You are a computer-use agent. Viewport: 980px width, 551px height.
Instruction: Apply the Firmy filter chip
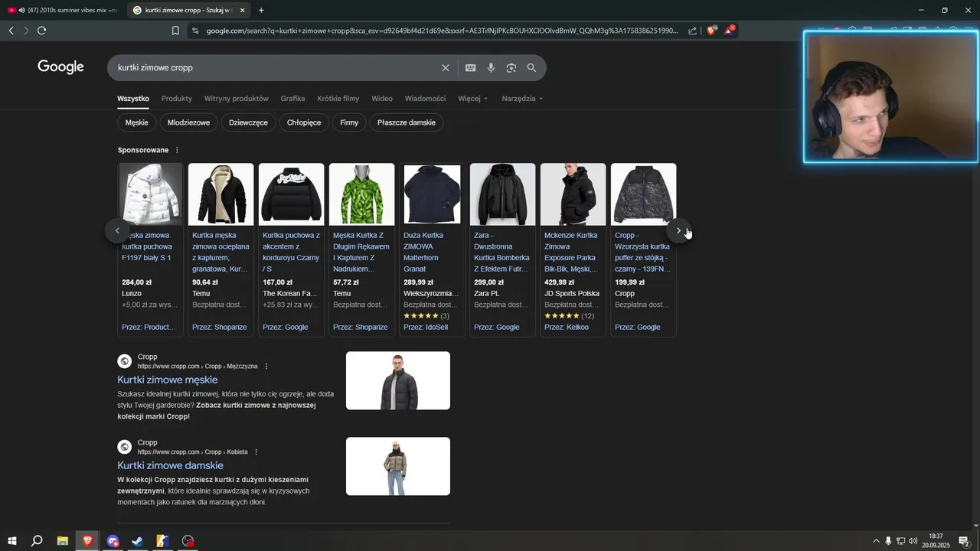[349, 122]
